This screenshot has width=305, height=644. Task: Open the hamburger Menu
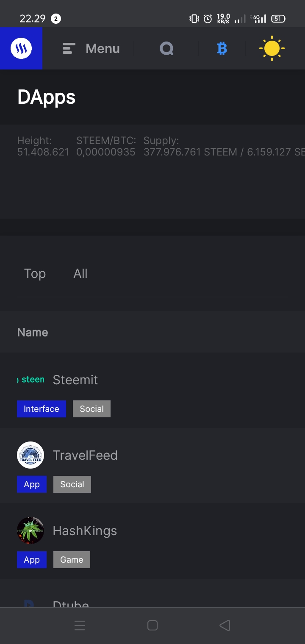click(91, 49)
